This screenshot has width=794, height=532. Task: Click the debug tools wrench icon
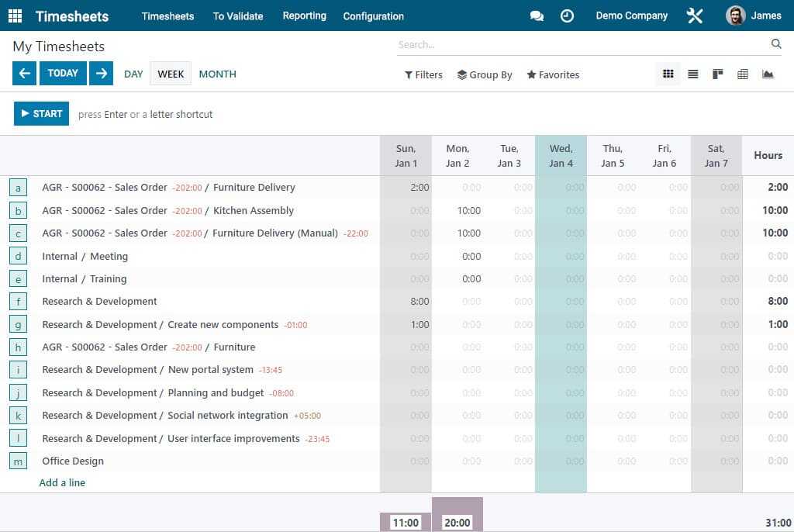click(x=695, y=16)
